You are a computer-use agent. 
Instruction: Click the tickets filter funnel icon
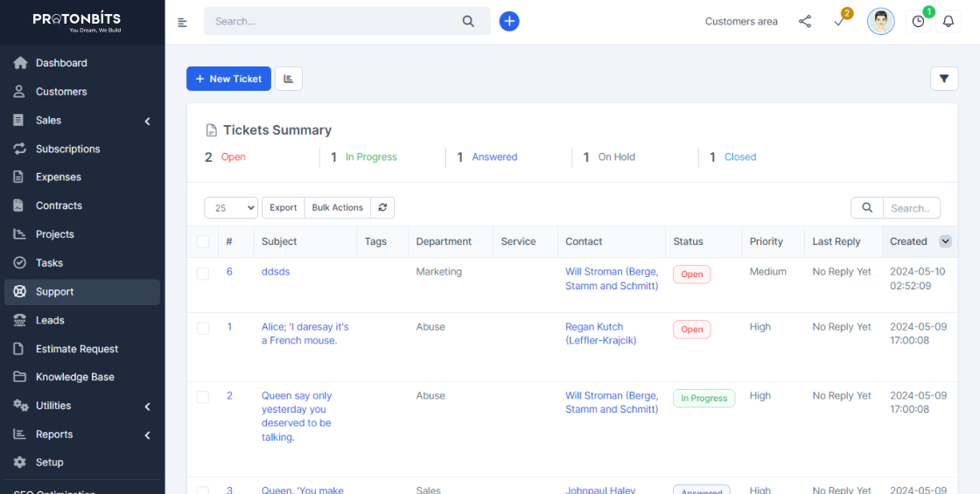point(943,79)
